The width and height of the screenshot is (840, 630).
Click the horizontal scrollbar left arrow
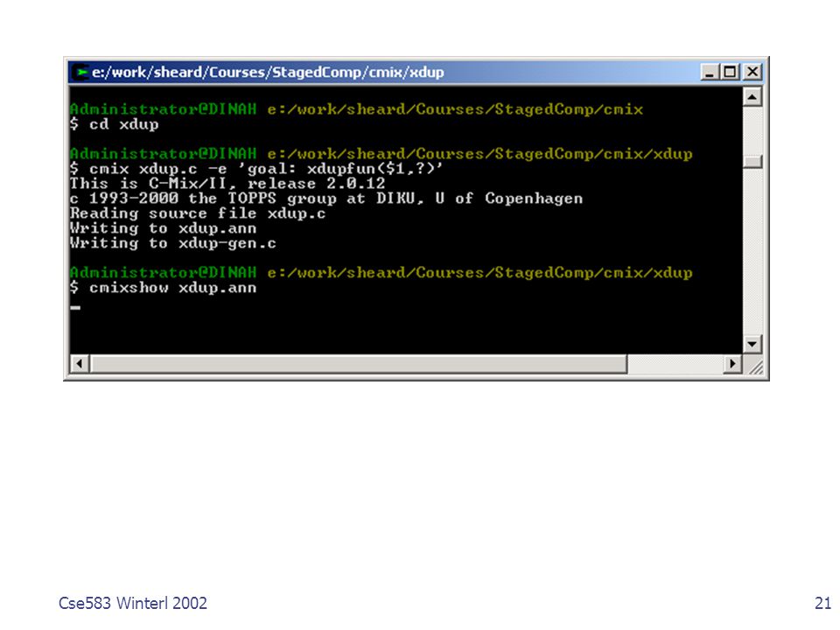(x=80, y=364)
